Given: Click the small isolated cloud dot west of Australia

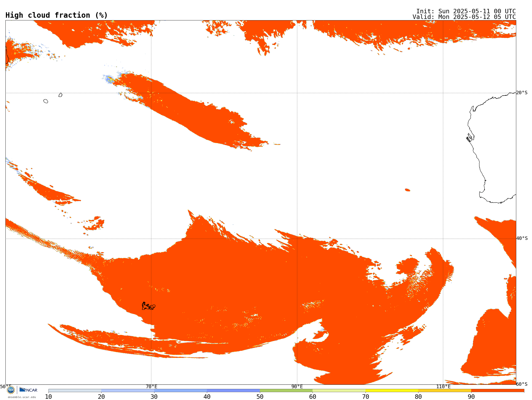Looking at the screenshot, I should click(x=408, y=190).
